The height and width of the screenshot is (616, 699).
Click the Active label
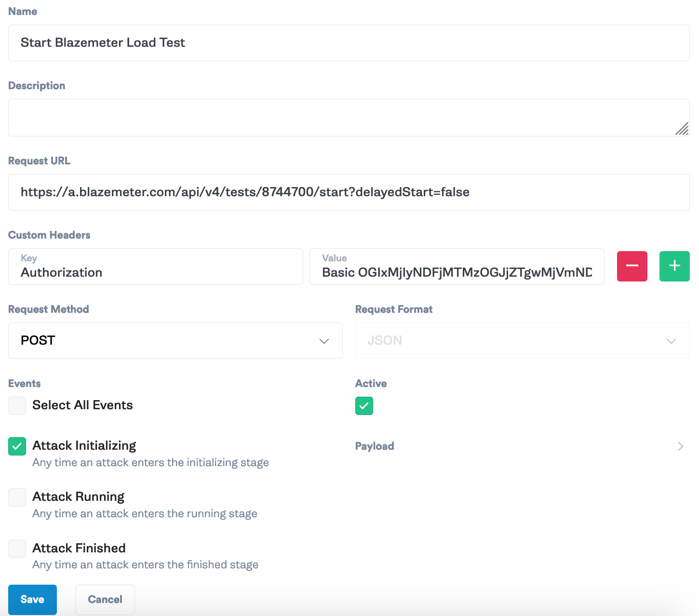pos(371,384)
